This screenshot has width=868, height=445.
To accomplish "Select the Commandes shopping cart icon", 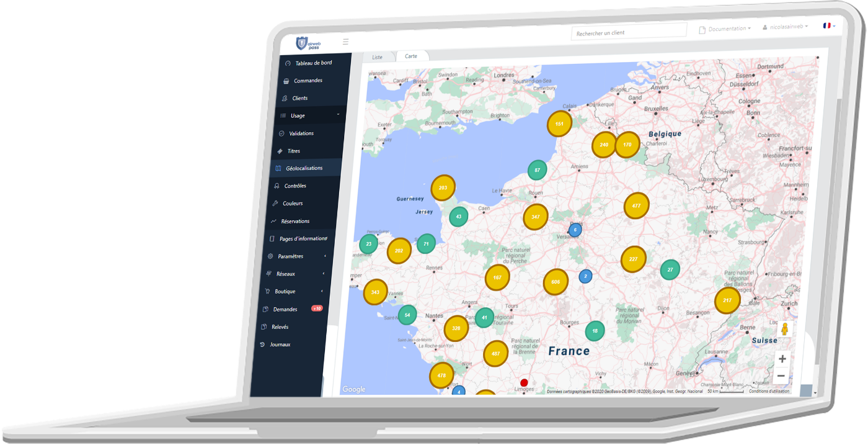I will pyautogui.click(x=286, y=80).
